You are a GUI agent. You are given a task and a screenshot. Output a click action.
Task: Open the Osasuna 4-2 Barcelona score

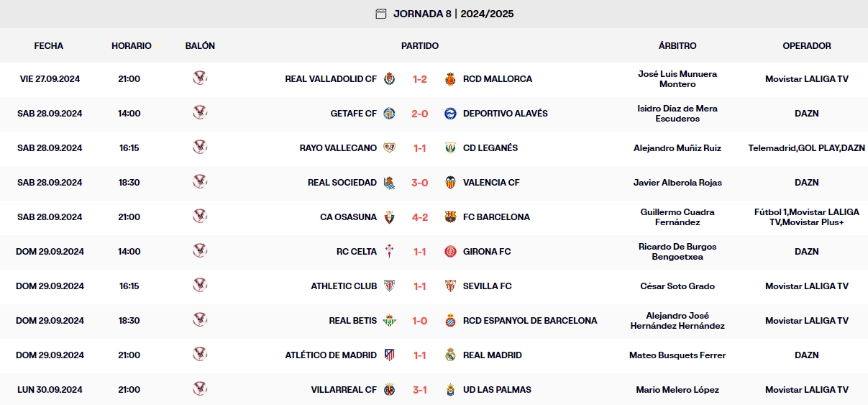420,217
